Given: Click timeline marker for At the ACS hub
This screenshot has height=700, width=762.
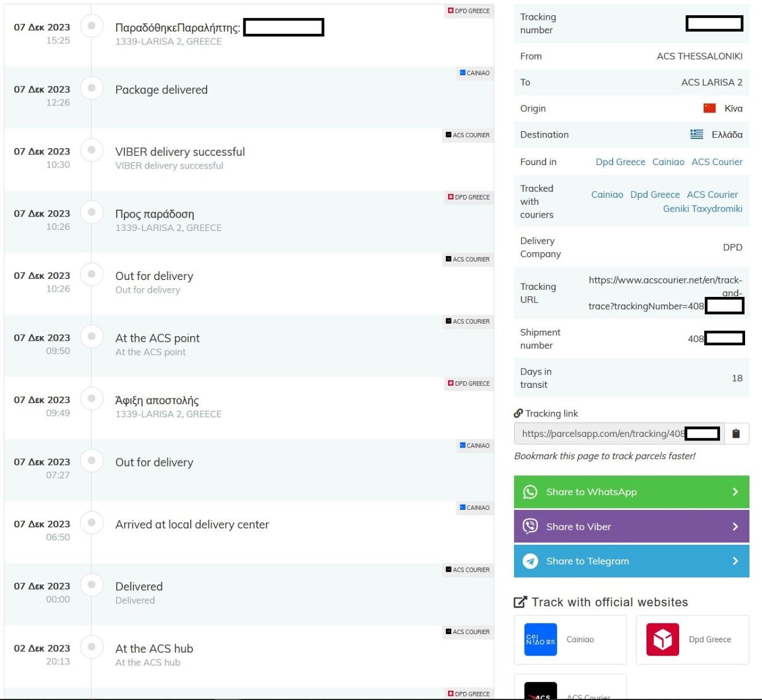Looking at the screenshot, I should point(92,646).
